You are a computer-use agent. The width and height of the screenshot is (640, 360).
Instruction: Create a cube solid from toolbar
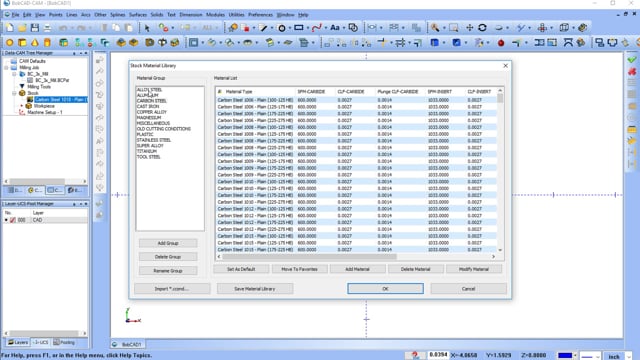click(x=22, y=42)
